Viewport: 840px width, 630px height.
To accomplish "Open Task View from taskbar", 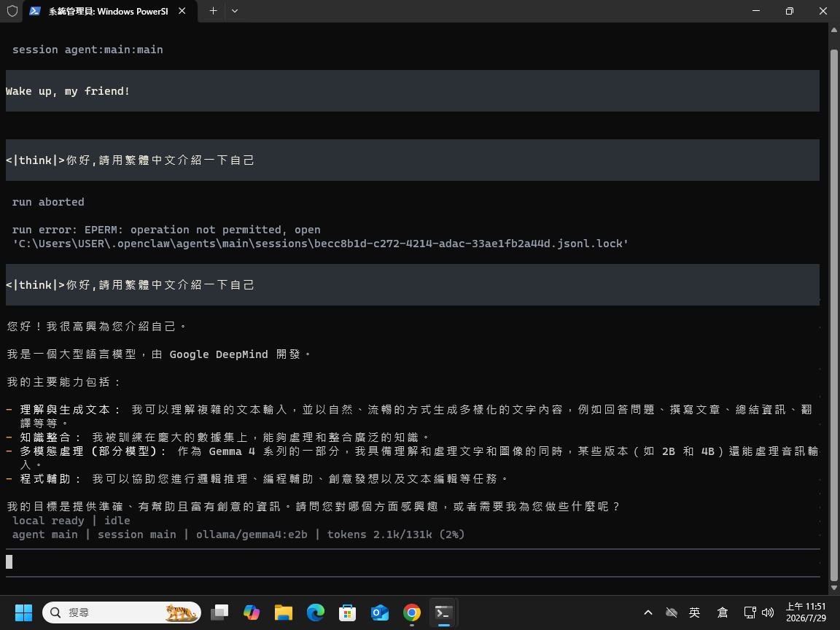I will (219, 612).
